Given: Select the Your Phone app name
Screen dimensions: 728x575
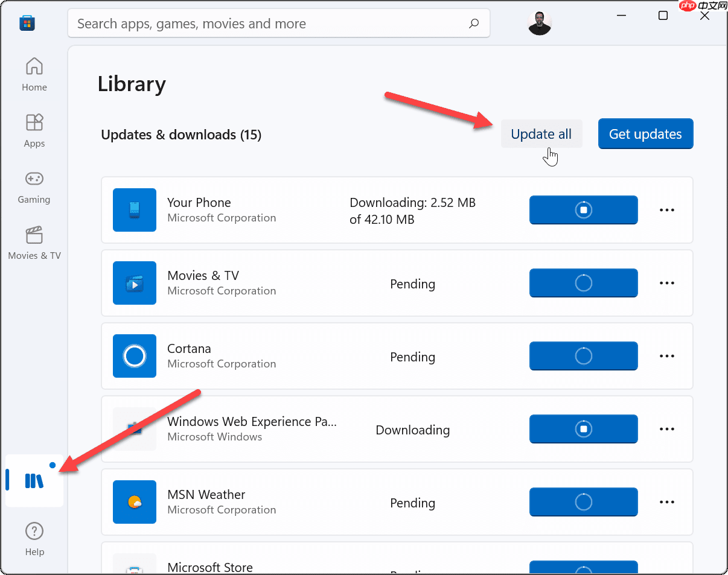Looking at the screenshot, I should pos(199,203).
